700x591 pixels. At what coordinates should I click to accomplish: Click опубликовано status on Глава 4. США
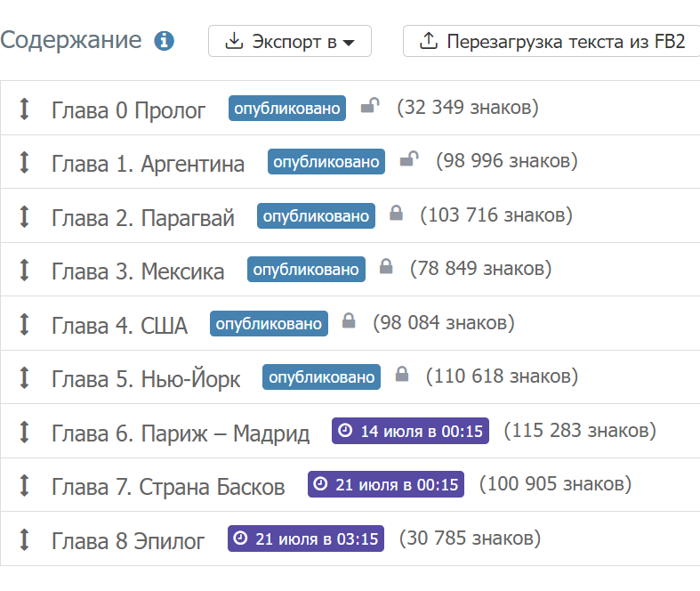pyautogui.click(x=269, y=323)
